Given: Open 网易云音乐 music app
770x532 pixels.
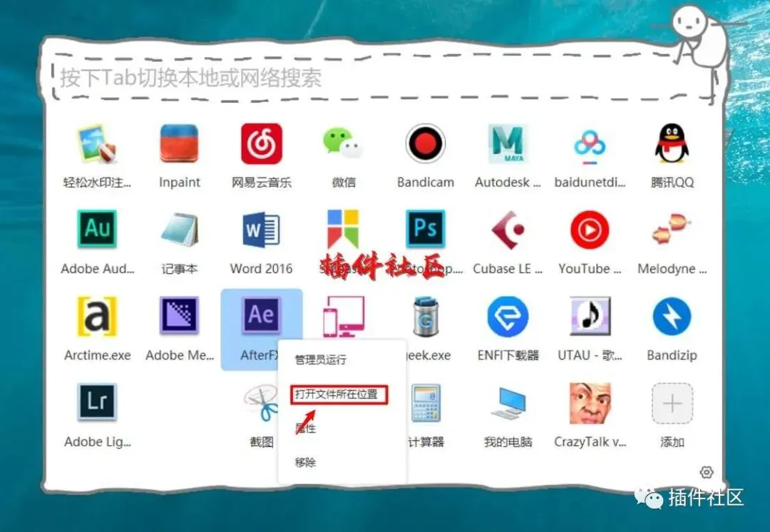Looking at the screenshot, I should [x=261, y=144].
